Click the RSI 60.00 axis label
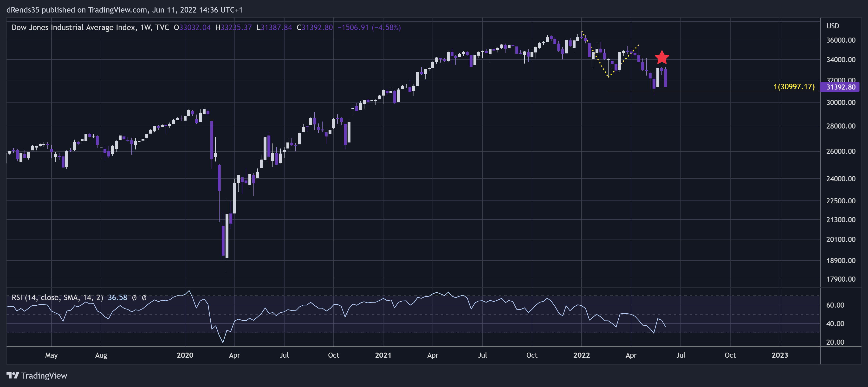 point(835,305)
